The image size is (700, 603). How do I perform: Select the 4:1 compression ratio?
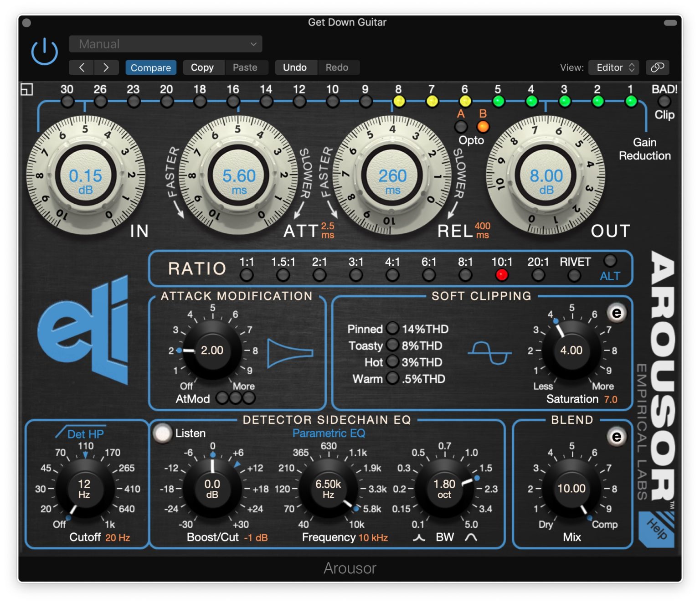click(x=392, y=274)
